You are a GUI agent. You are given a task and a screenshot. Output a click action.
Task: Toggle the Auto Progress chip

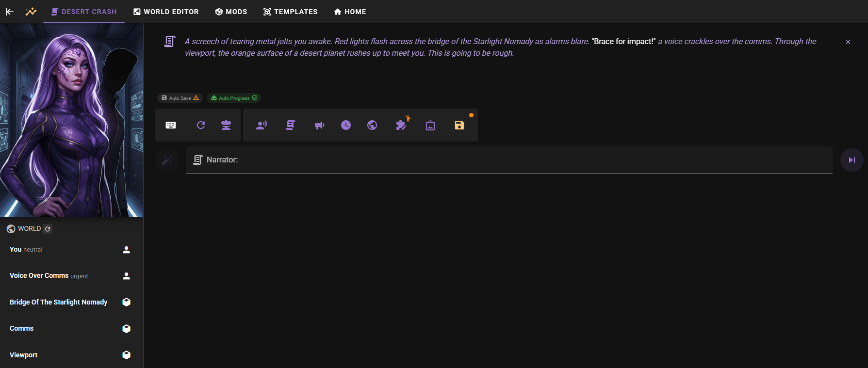click(234, 98)
